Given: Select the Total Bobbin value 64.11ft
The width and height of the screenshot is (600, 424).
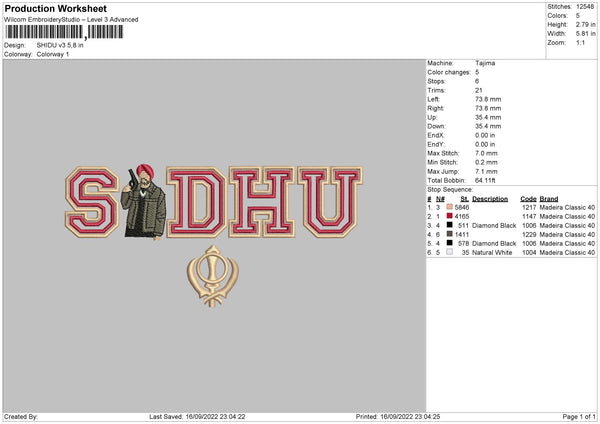Looking at the screenshot, I should (485, 180).
